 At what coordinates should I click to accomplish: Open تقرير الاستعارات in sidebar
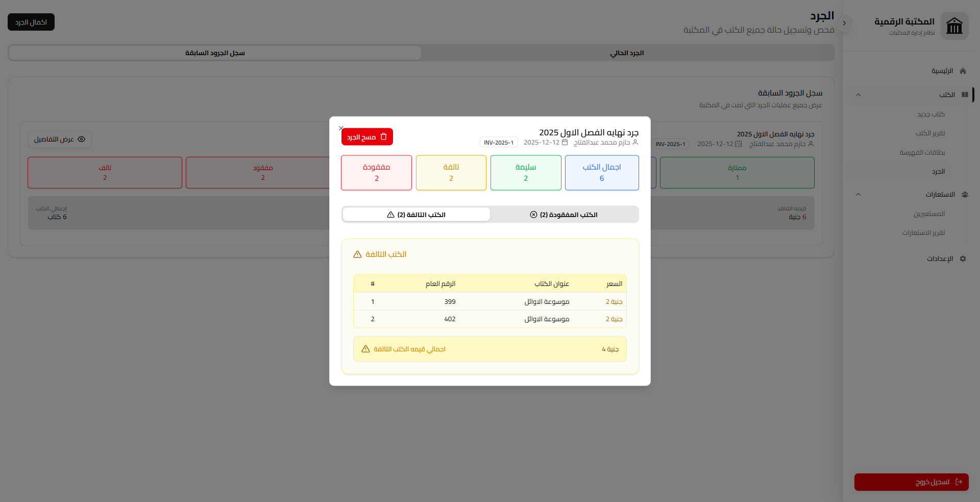tap(923, 233)
